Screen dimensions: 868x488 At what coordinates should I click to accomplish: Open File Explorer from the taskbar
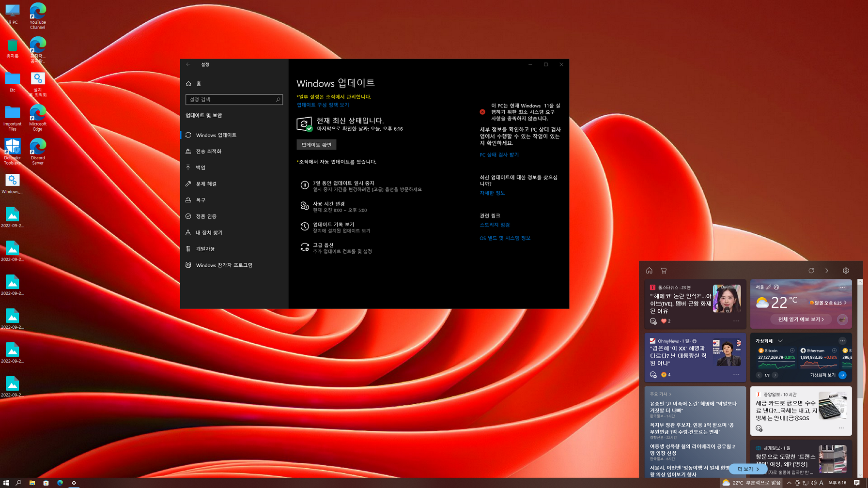(x=32, y=483)
